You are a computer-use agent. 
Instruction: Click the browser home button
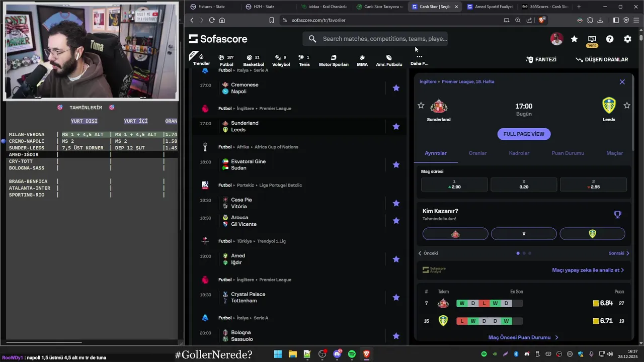(222, 20)
